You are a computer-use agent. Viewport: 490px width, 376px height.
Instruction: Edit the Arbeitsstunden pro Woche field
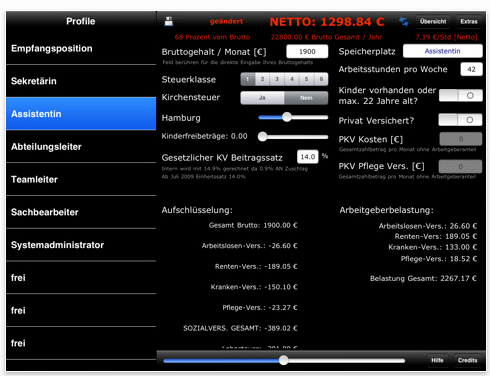tap(471, 69)
